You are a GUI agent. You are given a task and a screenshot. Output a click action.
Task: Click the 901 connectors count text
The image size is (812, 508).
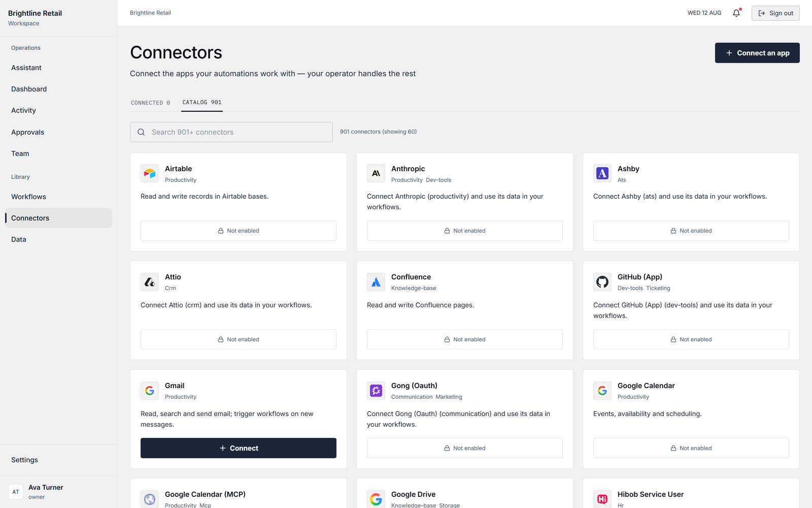tap(379, 132)
